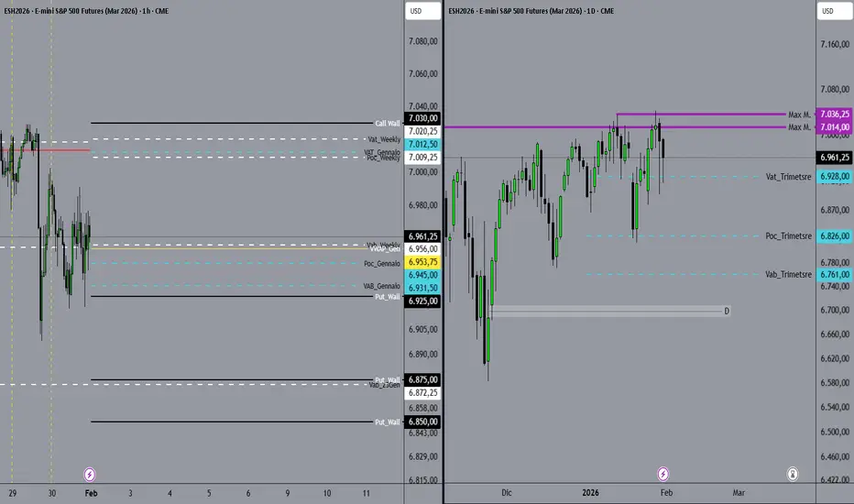Click the 2026 label on the daily time axis
The image size is (854, 504).
click(x=590, y=493)
